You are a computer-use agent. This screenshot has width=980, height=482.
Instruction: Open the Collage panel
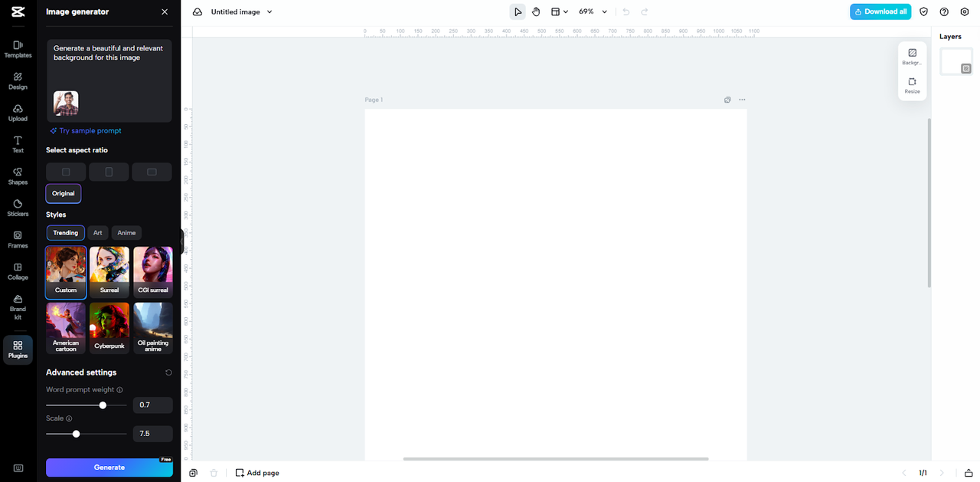coord(18,271)
